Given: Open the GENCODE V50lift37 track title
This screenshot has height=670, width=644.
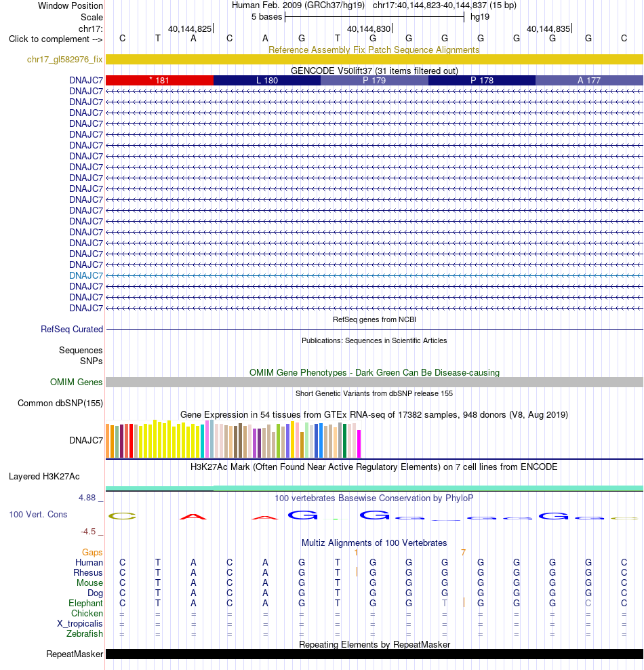Looking at the screenshot, I should pyautogui.click(x=374, y=71).
